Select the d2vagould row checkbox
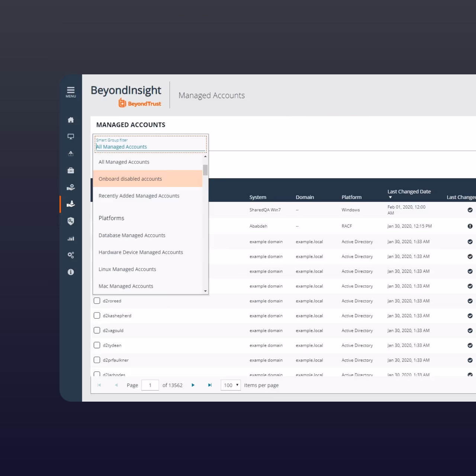The height and width of the screenshot is (476, 476). pos(97,330)
